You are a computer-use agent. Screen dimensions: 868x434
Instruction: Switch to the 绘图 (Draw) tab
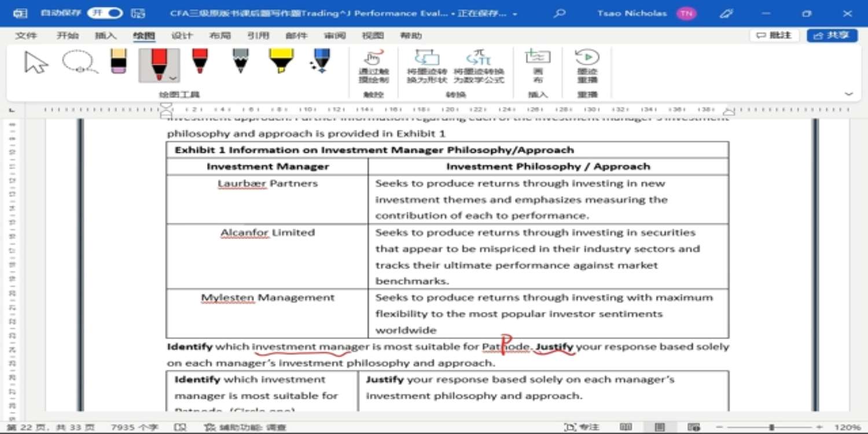144,35
